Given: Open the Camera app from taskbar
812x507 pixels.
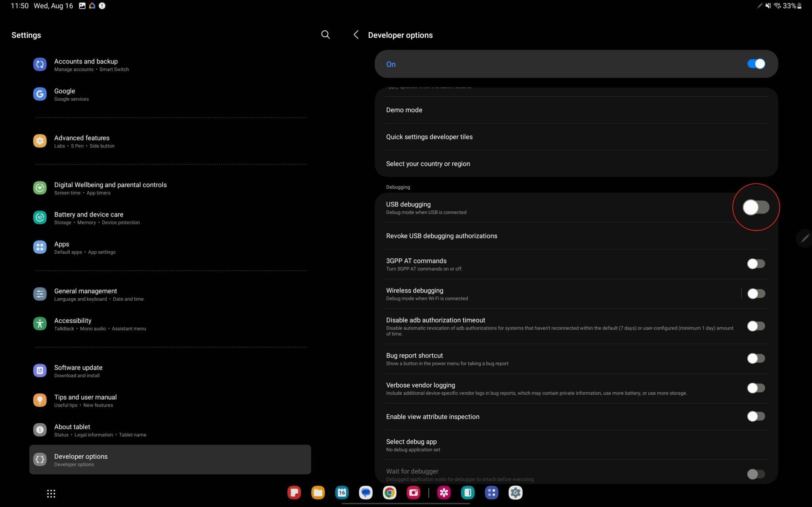Looking at the screenshot, I should click(413, 493).
